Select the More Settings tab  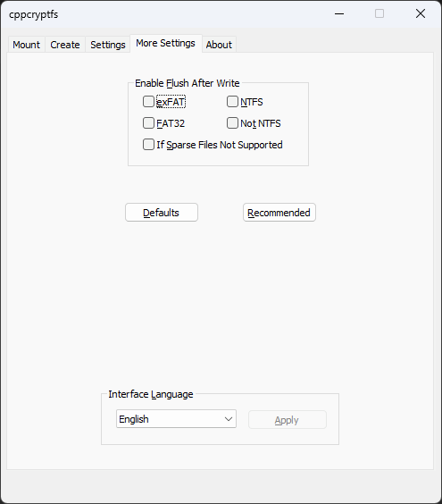(165, 43)
